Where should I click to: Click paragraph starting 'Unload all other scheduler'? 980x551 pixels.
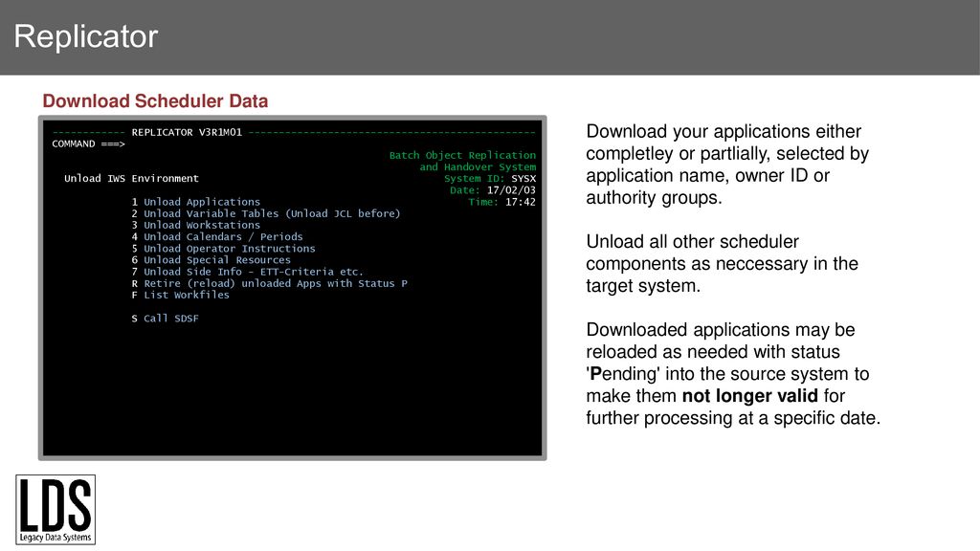(x=722, y=264)
